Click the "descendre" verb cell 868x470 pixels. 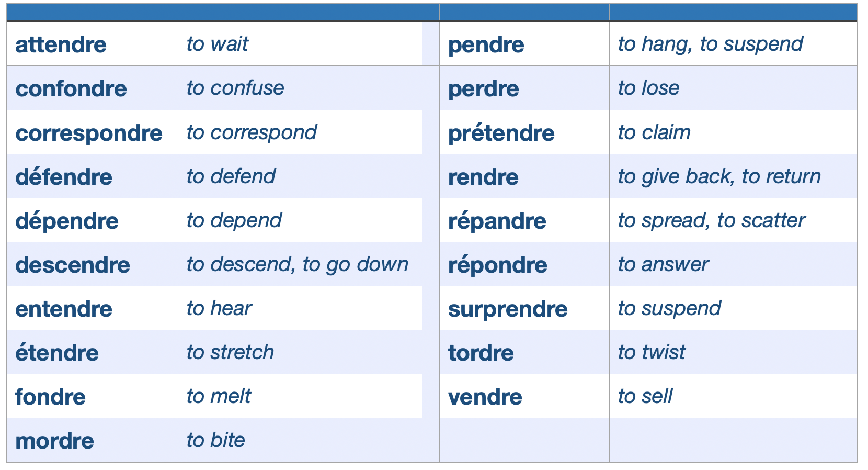click(73, 265)
